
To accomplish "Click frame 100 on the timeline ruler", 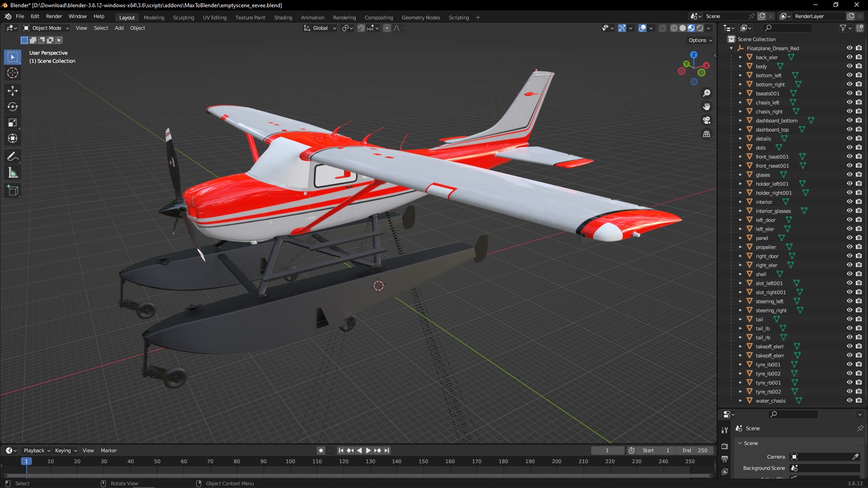I will click(290, 461).
